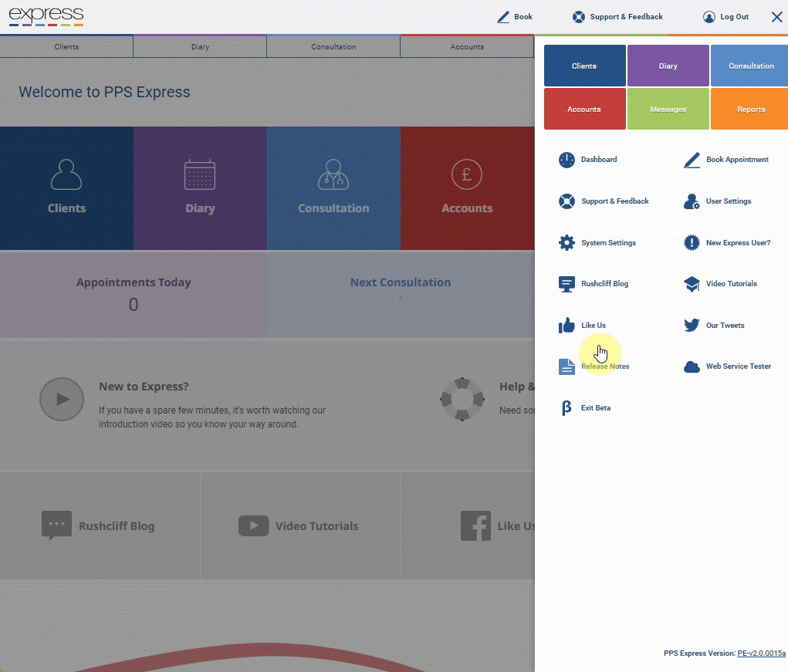Image resolution: width=788 pixels, height=672 pixels.
Task: Play the New to Express introduction video
Action: [62, 400]
